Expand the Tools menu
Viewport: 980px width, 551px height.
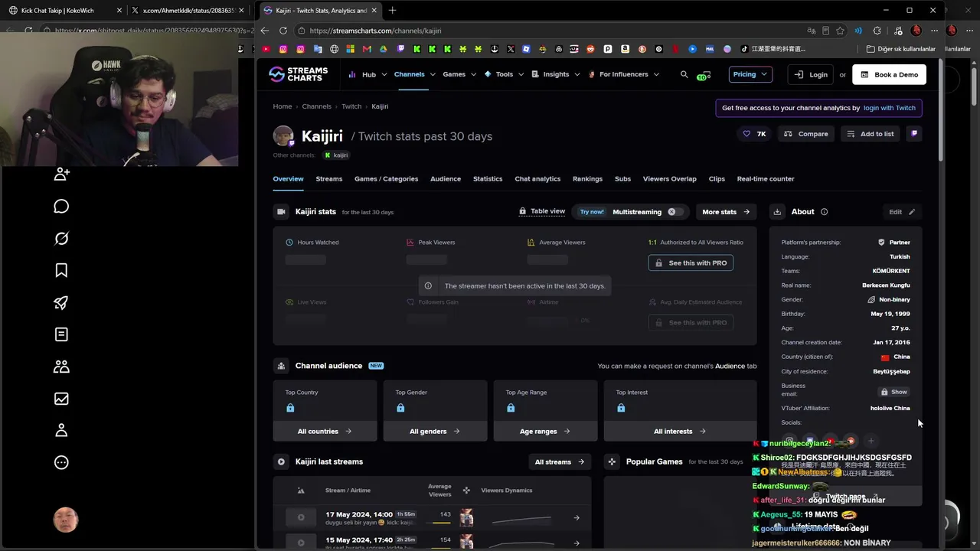[504, 74]
